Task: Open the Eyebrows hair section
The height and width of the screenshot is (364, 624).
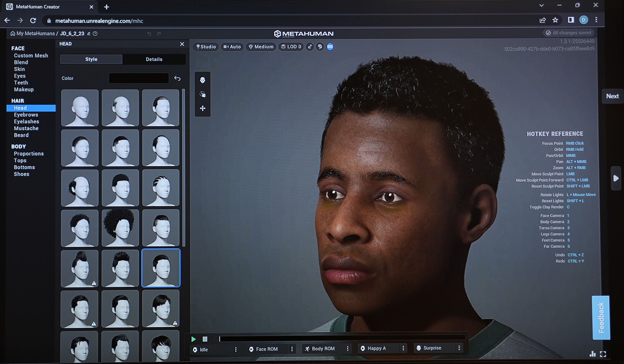Action: point(26,115)
